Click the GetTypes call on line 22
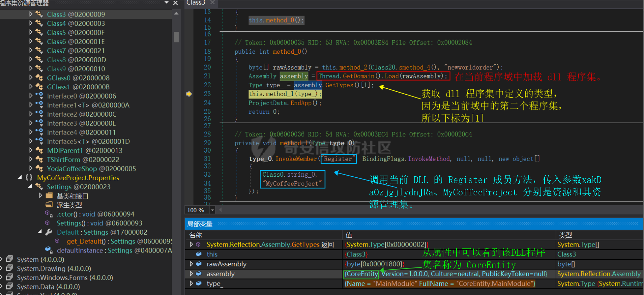Screen dimensions: 644x295 click(x=339, y=85)
